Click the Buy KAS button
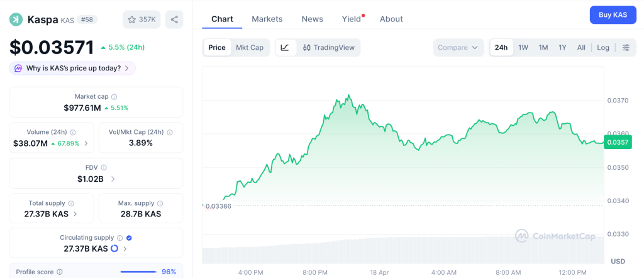 click(613, 14)
